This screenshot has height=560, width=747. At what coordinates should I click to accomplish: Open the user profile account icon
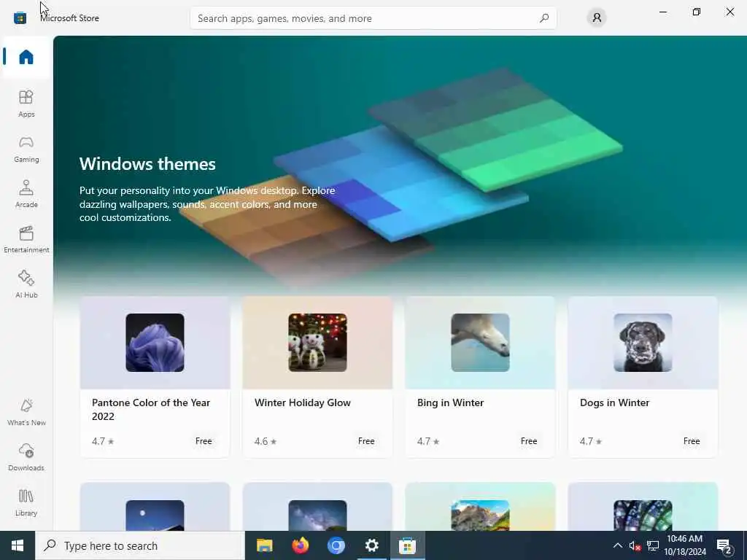[x=597, y=18]
